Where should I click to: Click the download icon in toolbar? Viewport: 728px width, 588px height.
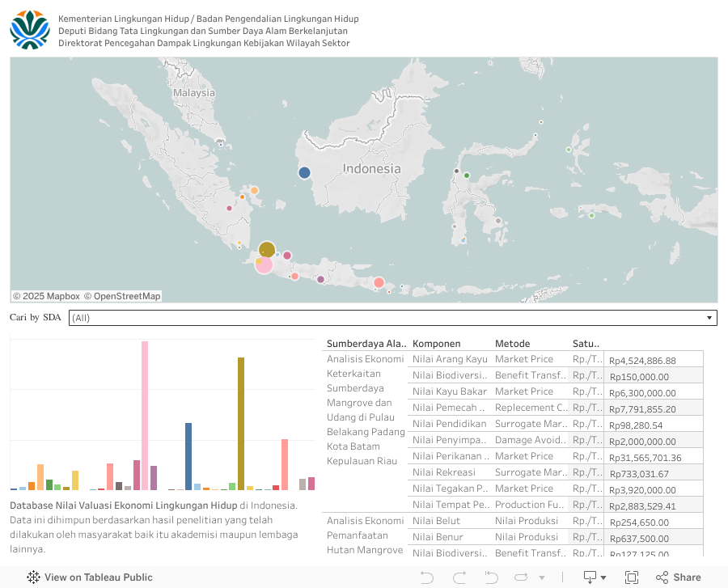590,577
